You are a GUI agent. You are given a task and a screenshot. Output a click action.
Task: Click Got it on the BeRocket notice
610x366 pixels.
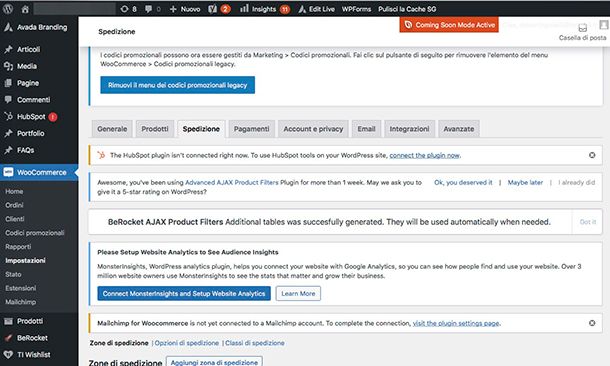tap(587, 222)
